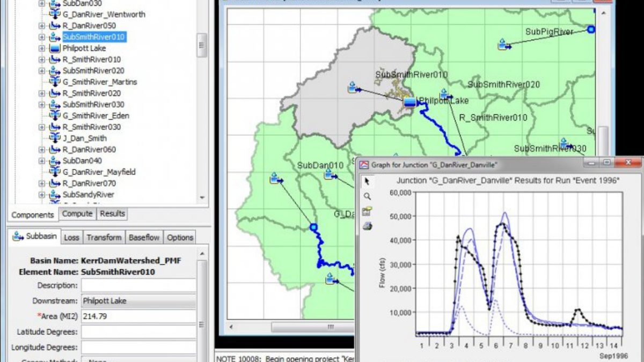Open the Loss tab in component editor
The width and height of the screenshot is (644, 362).
71,237
